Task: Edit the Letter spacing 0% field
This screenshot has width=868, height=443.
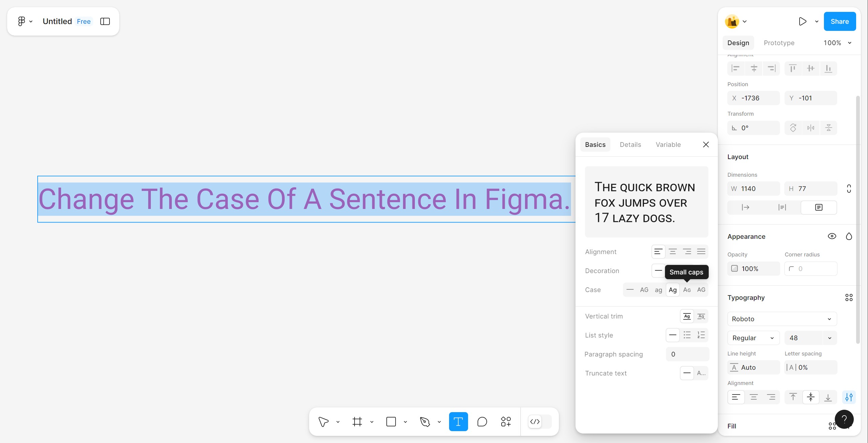Action: 811,367
